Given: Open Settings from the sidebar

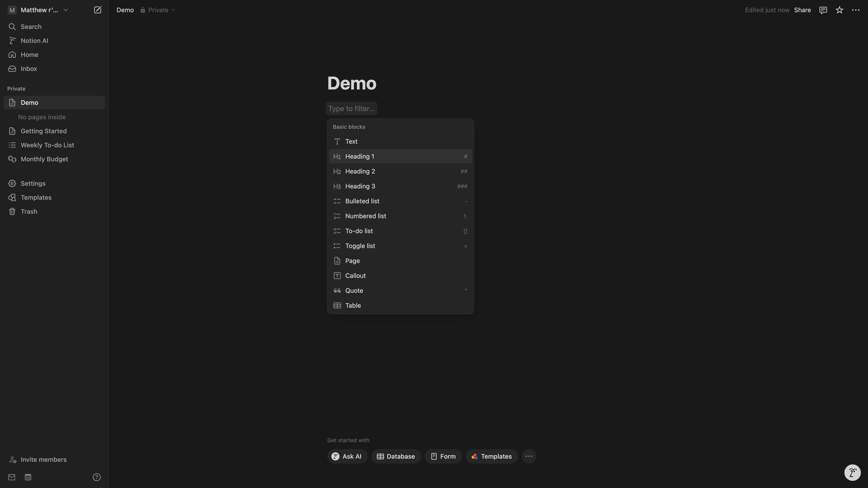Looking at the screenshot, I should [x=54, y=183].
